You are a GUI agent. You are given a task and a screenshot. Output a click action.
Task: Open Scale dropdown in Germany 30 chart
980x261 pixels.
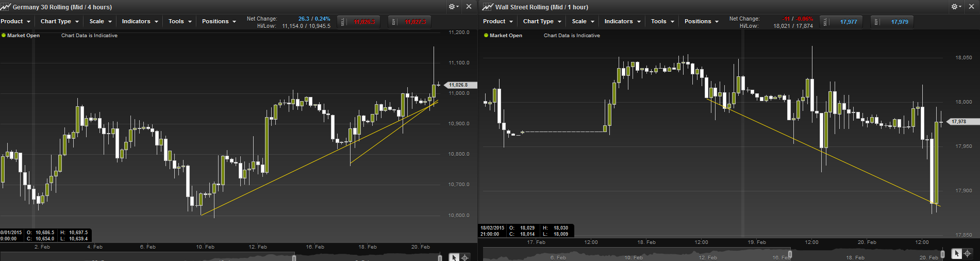pyautogui.click(x=101, y=21)
